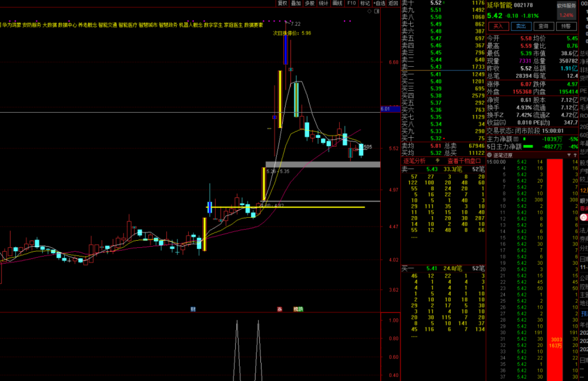This screenshot has width=588, height=381.
Task: Click the red 涨 marker icon
Action: coord(279,309)
